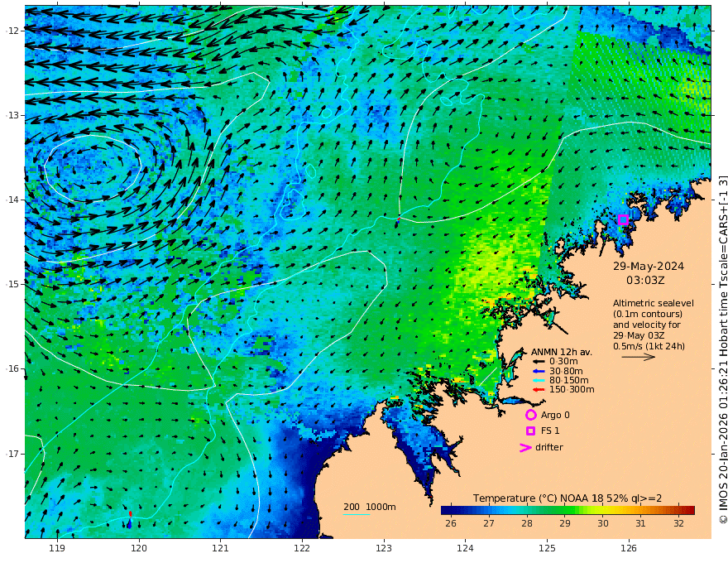This screenshot has width=728, height=563.
Task: Click the black 0-30m arrow in legend
Action: (x=539, y=362)
